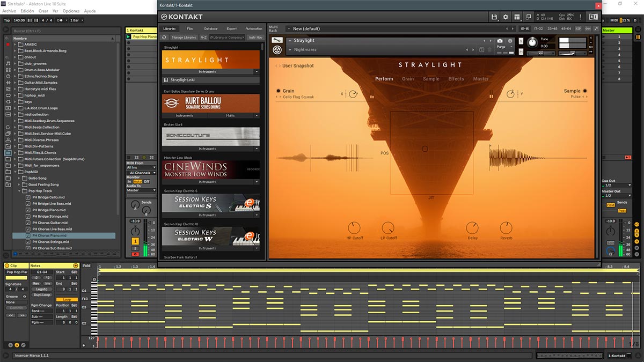The width and height of the screenshot is (644, 362).
Task: Switch to the Database tab in Kontakt
Action: coord(211,28)
